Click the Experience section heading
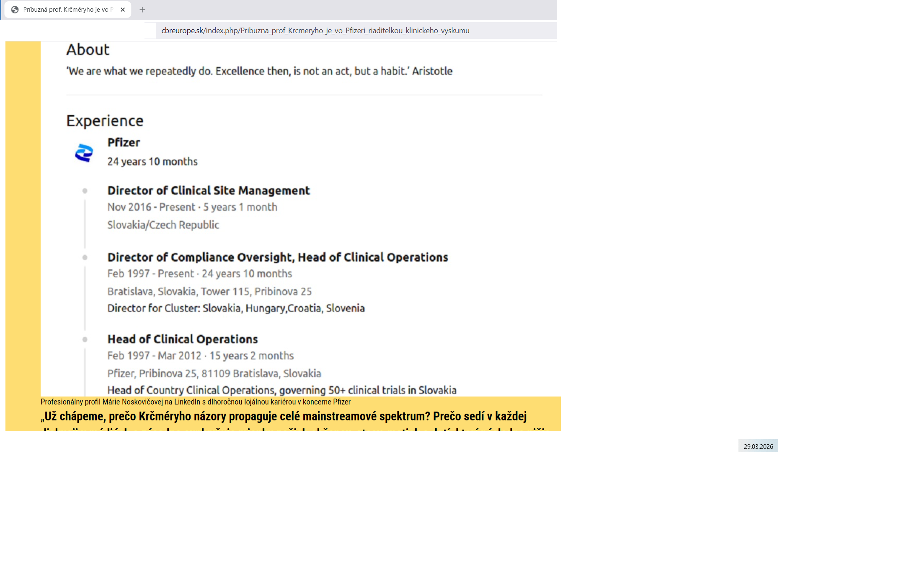The image size is (924, 582). click(105, 121)
